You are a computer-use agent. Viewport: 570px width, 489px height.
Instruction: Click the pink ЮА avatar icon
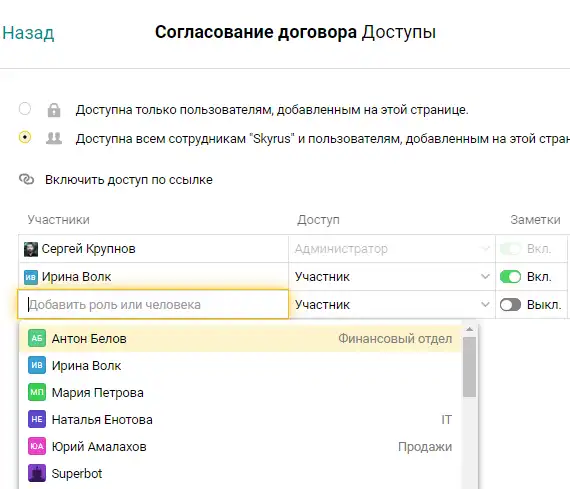pos(37,446)
